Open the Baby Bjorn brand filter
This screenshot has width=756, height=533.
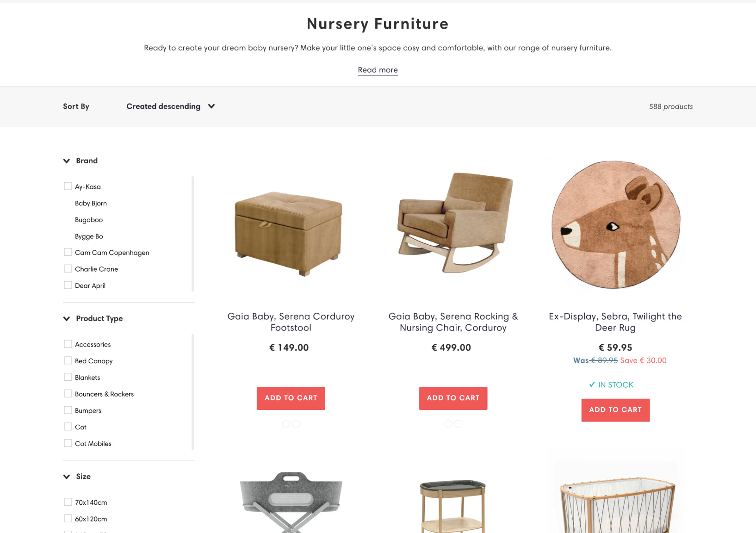coord(91,203)
